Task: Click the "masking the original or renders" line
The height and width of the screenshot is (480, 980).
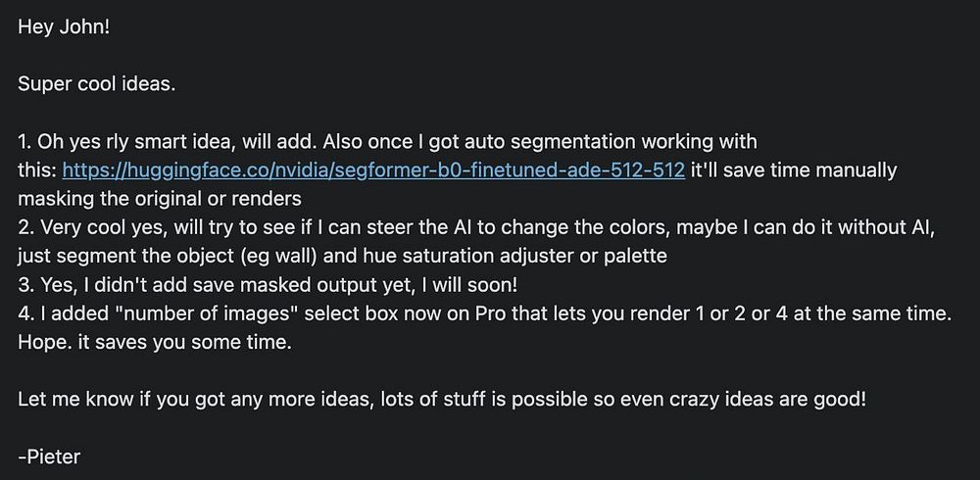Action: pyautogui.click(x=160, y=199)
